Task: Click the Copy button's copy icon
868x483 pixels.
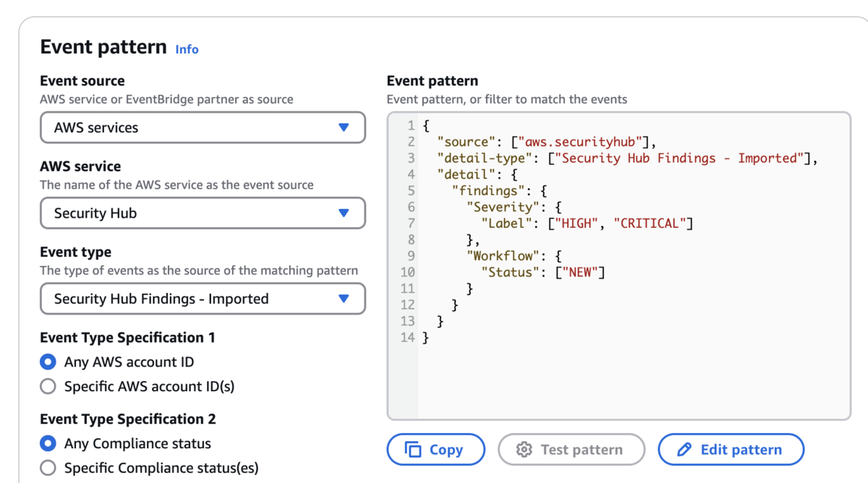Action: (413, 450)
